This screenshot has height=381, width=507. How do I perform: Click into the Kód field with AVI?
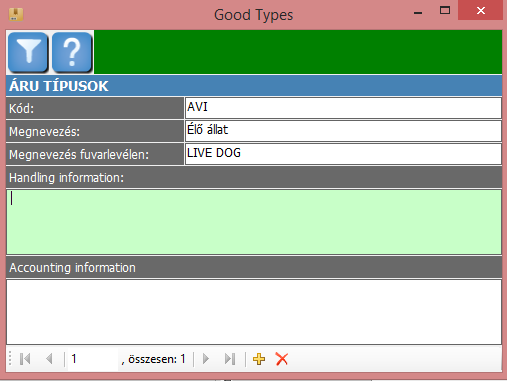coord(343,108)
